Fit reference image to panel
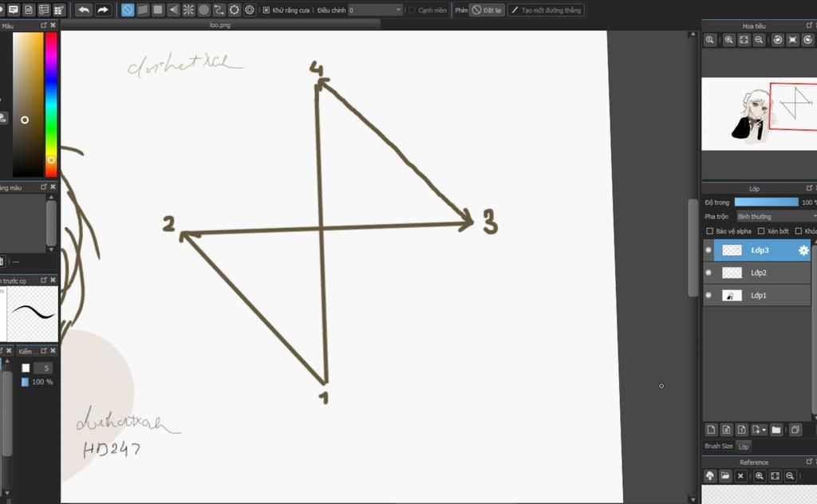The image size is (817, 504). [x=775, y=476]
